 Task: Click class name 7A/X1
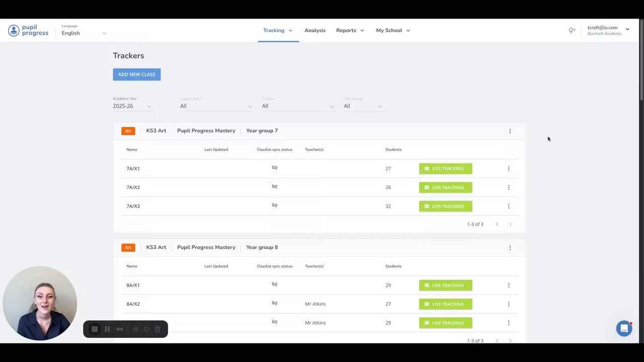pos(133,168)
